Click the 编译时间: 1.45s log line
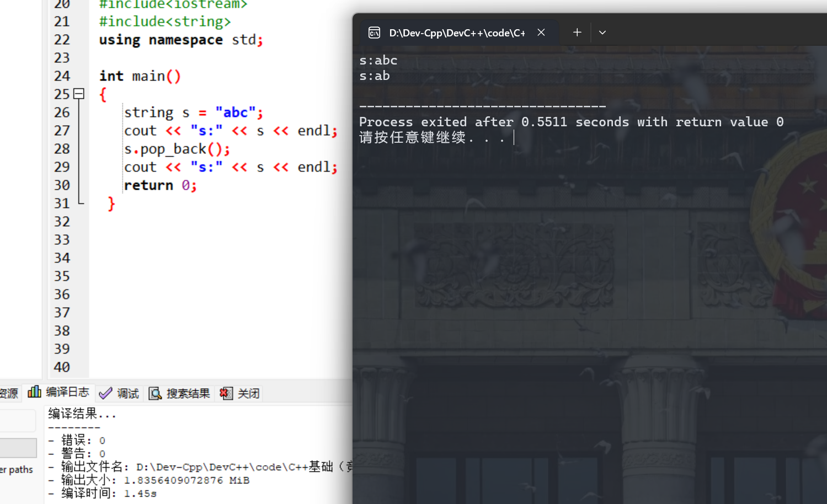This screenshot has width=827, height=504. pyautogui.click(x=103, y=493)
